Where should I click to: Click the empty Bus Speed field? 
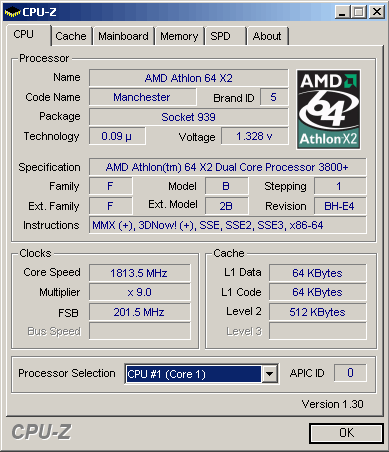pos(140,331)
